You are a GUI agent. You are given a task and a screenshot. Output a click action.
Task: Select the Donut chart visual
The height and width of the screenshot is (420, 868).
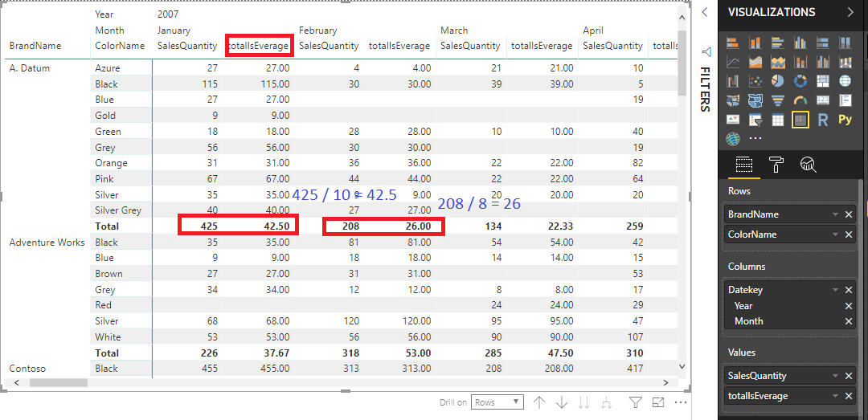(800, 81)
